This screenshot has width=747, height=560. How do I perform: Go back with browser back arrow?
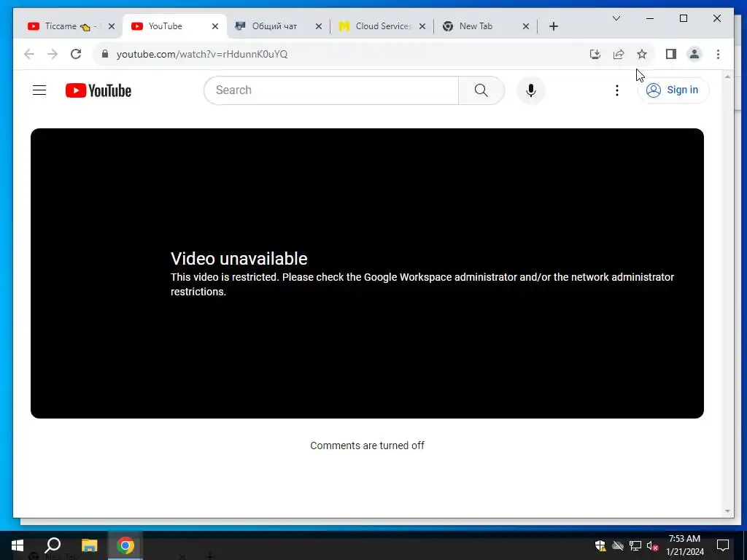(x=29, y=54)
